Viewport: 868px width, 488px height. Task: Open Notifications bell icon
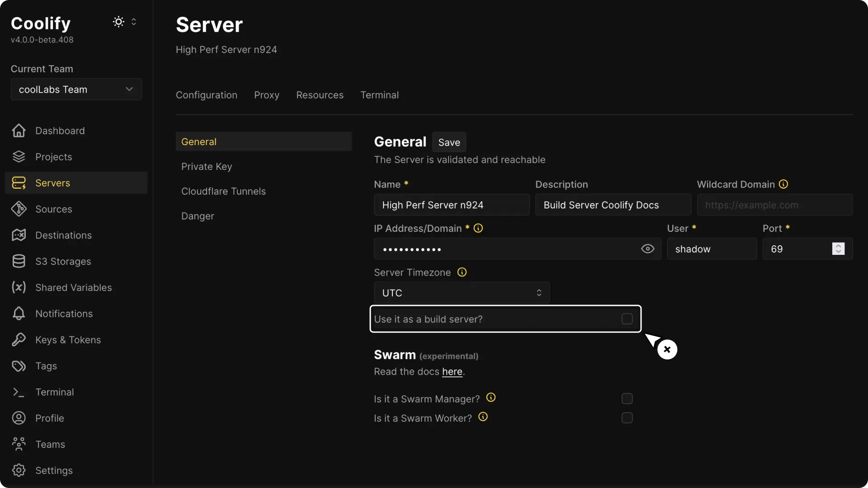point(18,314)
